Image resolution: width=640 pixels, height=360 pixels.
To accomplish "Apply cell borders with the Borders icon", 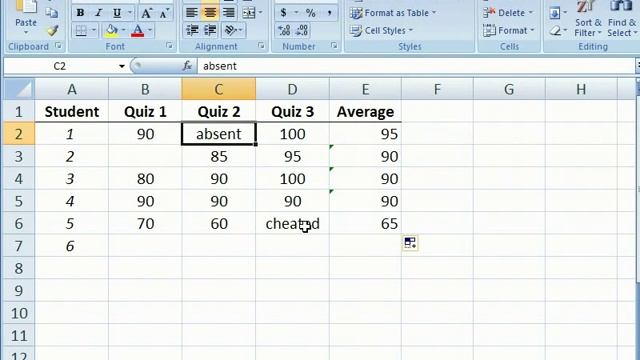I will point(81,31).
